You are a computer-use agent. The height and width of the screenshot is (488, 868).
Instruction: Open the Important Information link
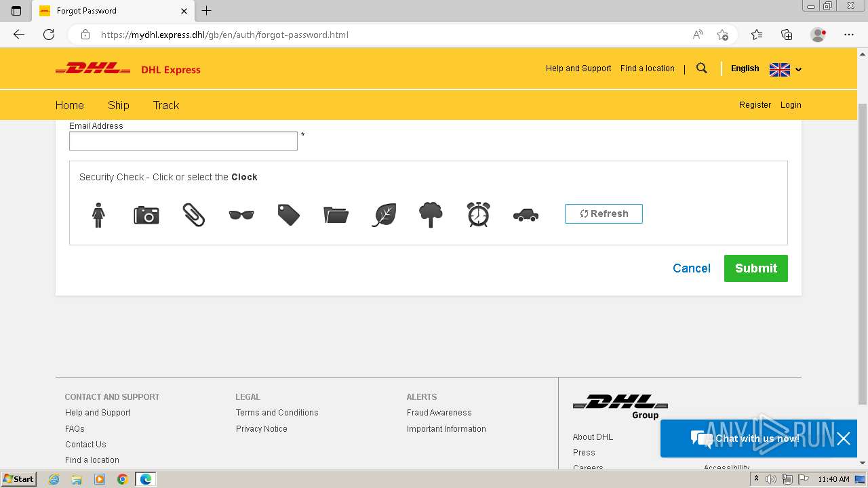(x=446, y=429)
